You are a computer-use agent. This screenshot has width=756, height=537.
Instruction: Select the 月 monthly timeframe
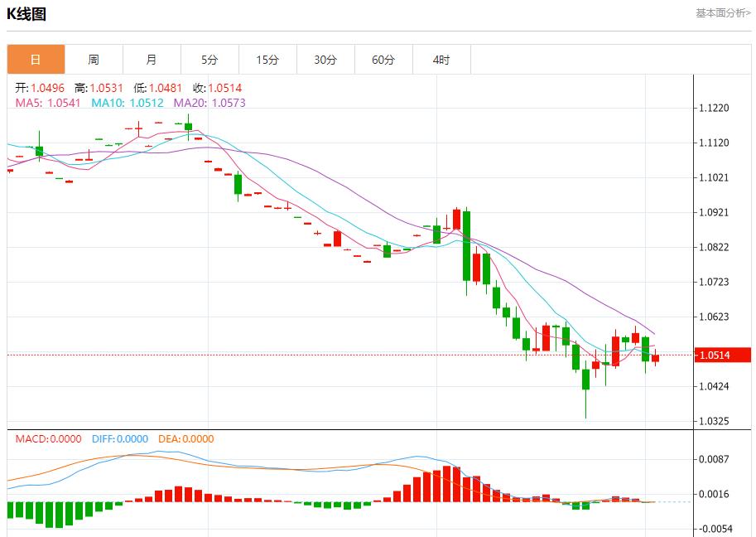(152, 59)
